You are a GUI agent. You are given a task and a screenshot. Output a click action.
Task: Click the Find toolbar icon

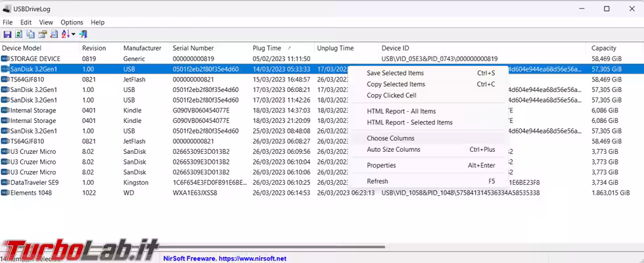click(x=54, y=34)
